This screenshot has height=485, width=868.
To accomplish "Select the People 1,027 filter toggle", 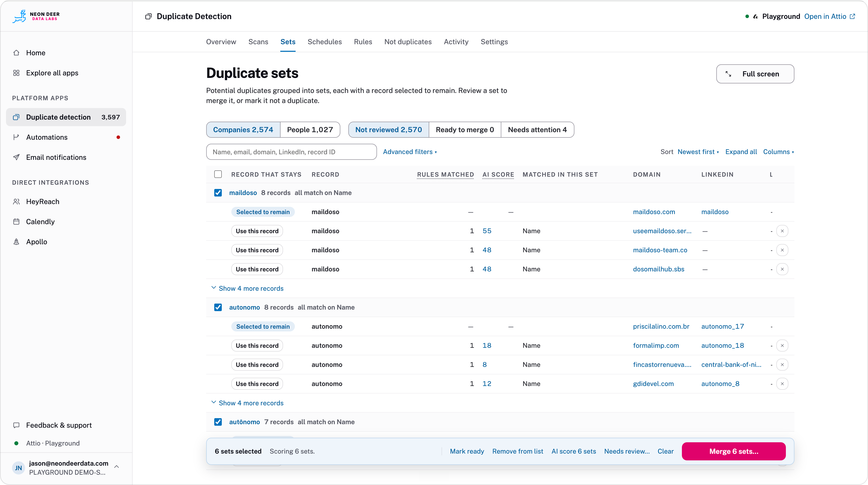I will [x=310, y=130].
